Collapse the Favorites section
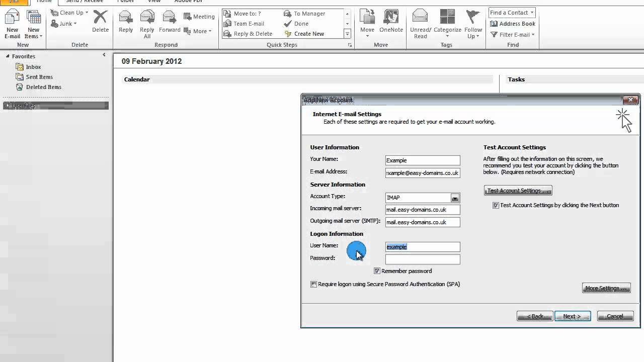644x362 pixels. coord(8,56)
